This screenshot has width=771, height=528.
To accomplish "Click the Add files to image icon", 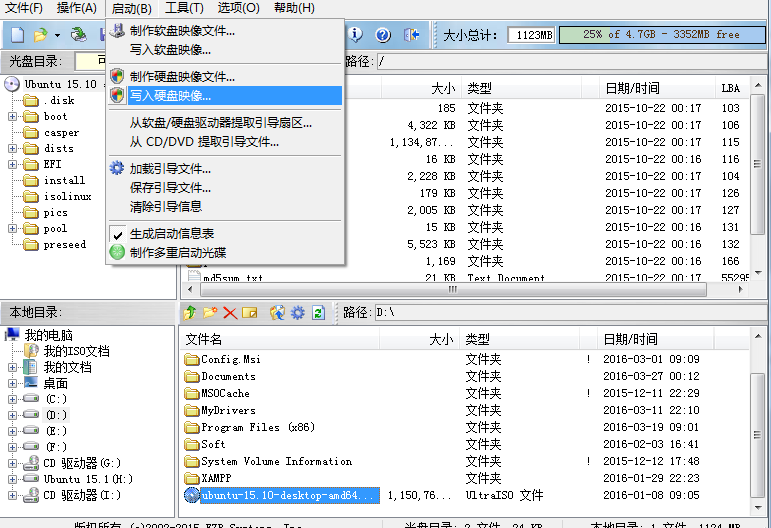I will pyautogui.click(x=277, y=313).
